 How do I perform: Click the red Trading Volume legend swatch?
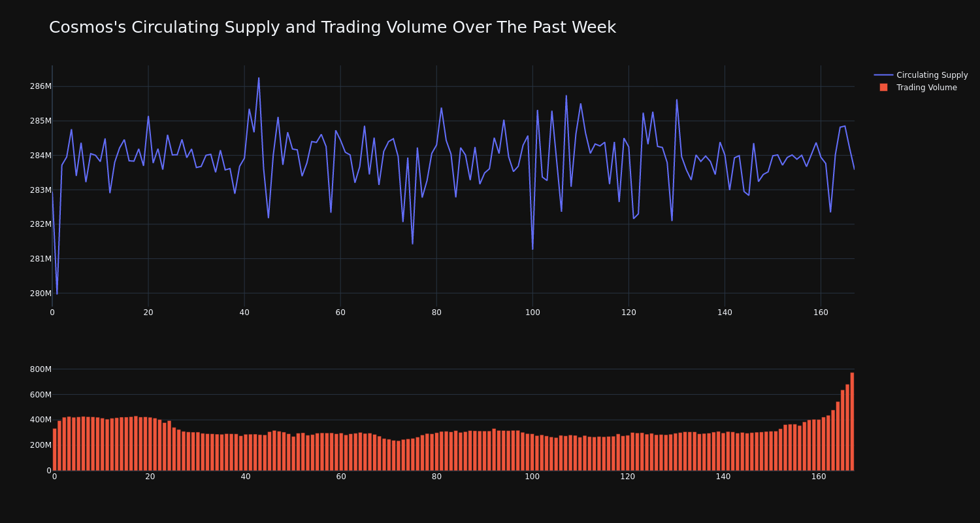tap(883, 88)
